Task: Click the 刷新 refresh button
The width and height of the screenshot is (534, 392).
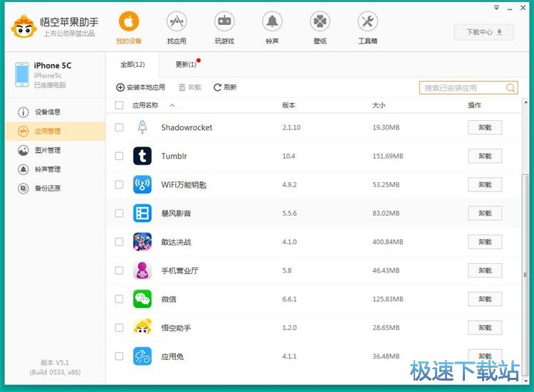Action: 225,88
